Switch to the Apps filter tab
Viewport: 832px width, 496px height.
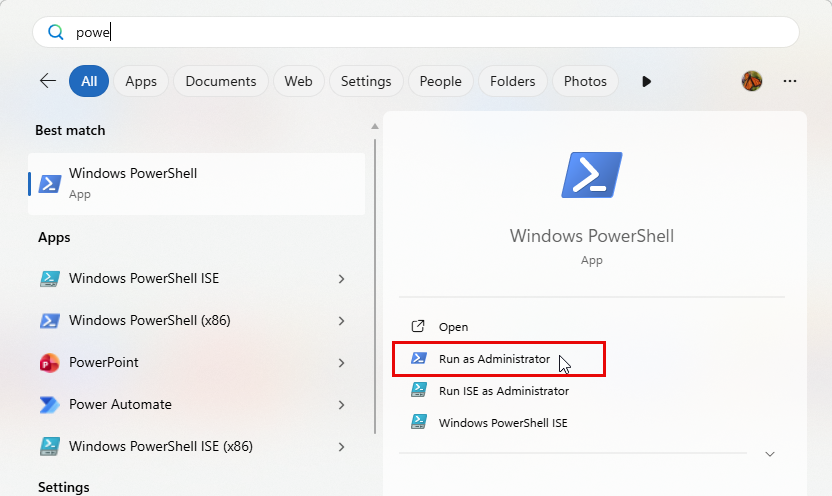141,81
